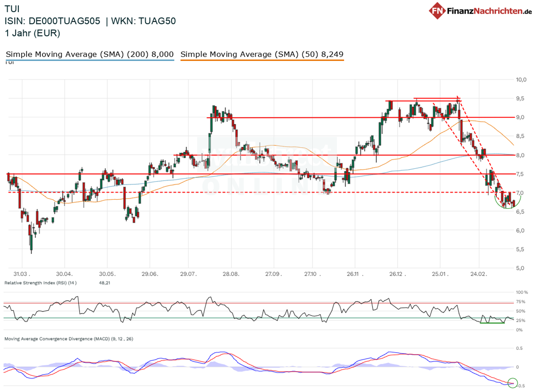
Task: Click the 31.03. date on the time axis
Action: [22, 274]
